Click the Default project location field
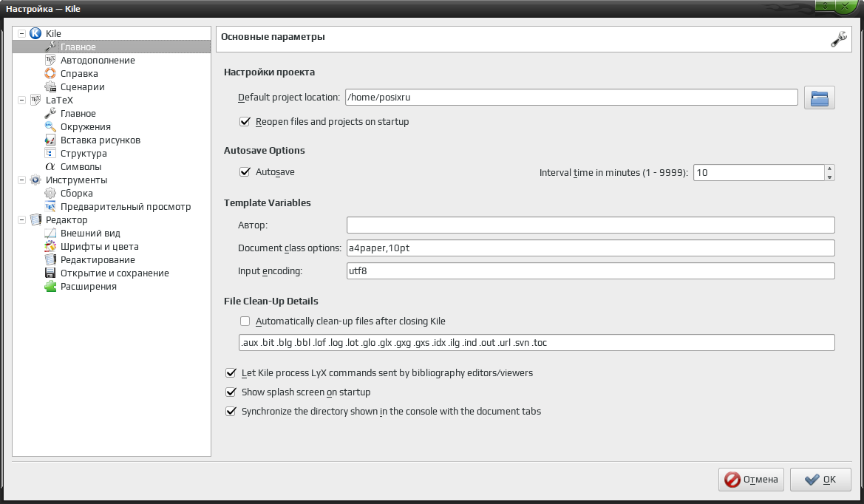 (571, 98)
